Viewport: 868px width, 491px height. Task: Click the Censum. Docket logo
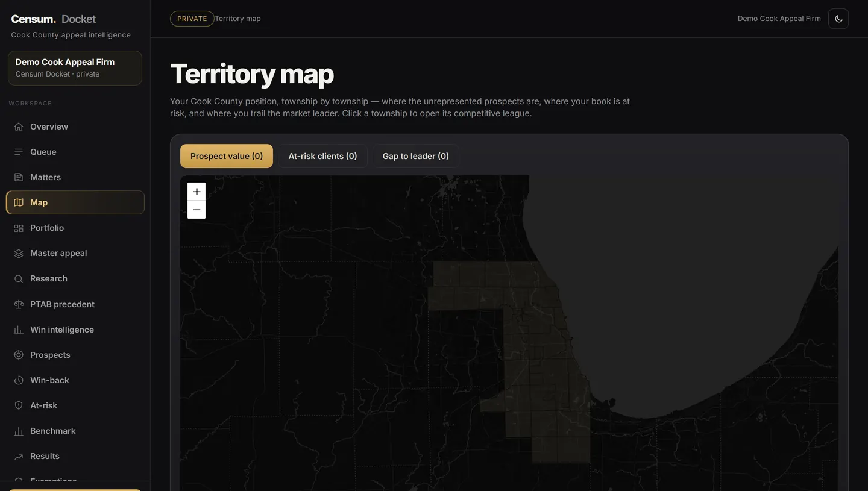tap(54, 19)
